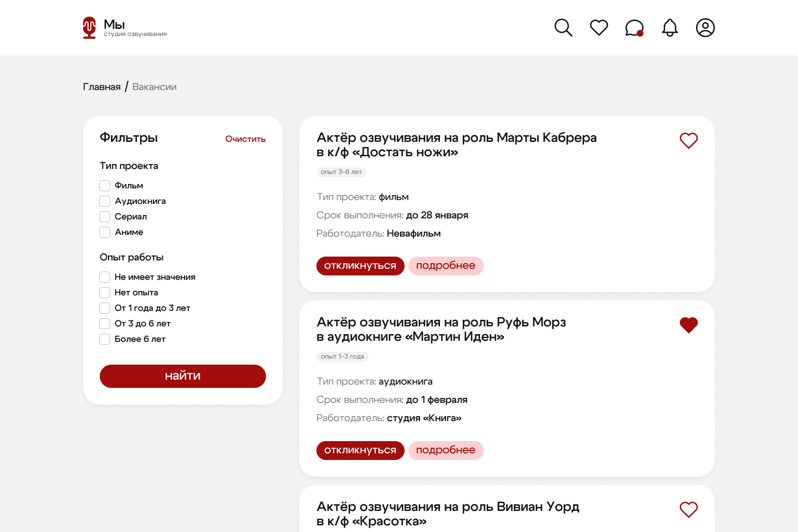Open user profile icon
798x532 pixels.
click(x=705, y=28)
